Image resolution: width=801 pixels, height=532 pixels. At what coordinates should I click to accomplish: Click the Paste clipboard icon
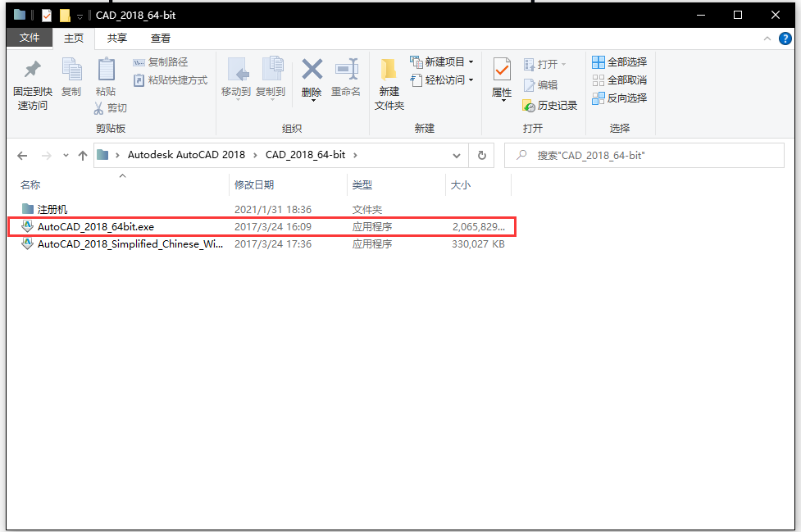click(106, 70)
